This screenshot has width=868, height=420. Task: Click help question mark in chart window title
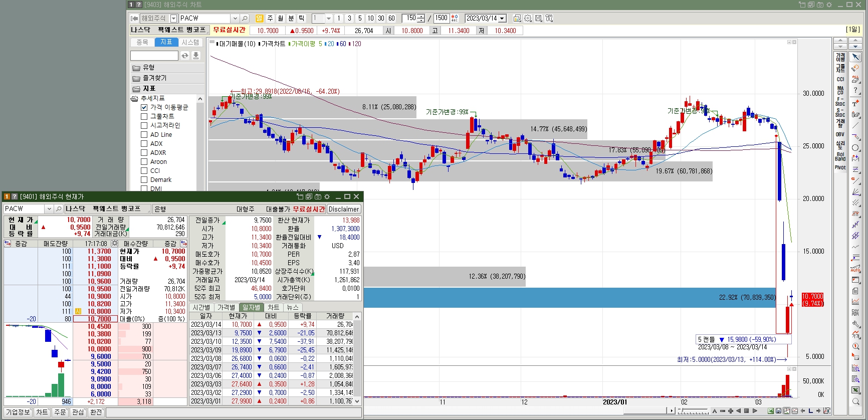coord(139,5)
